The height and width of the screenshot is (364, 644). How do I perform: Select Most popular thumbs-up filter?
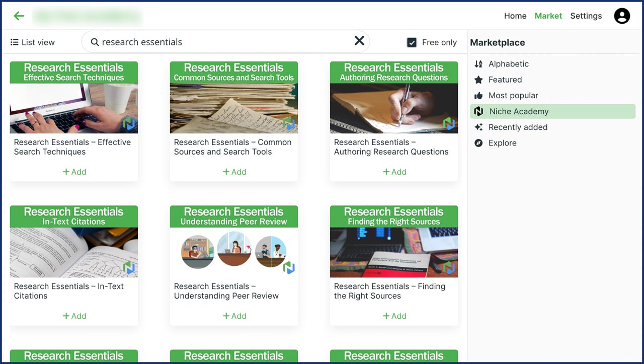513,96
